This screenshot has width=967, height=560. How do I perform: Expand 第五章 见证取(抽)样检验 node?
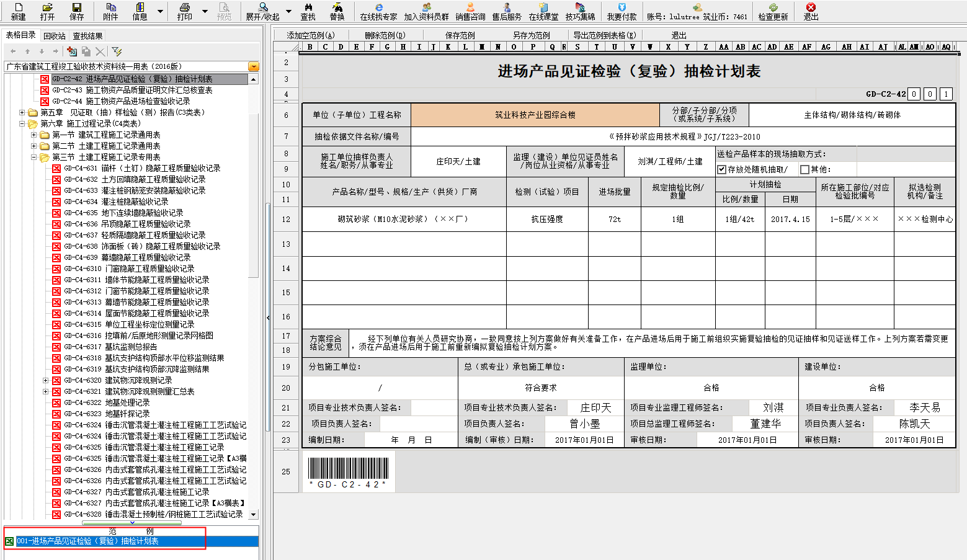(22, 112)
